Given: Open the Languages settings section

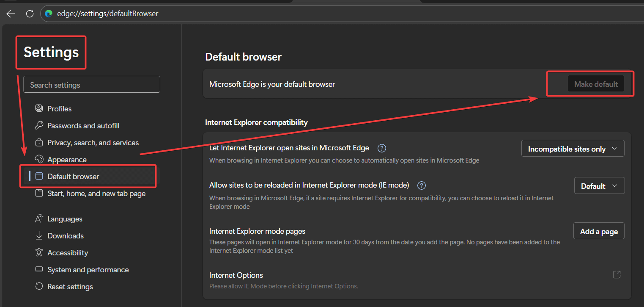Looking at the screenshot, I should [65, 219].
